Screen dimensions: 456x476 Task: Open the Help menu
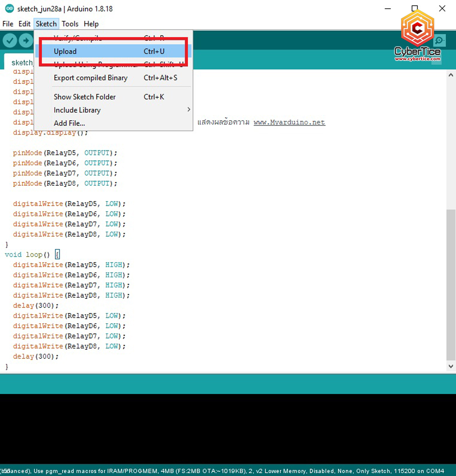pos(91,24)
